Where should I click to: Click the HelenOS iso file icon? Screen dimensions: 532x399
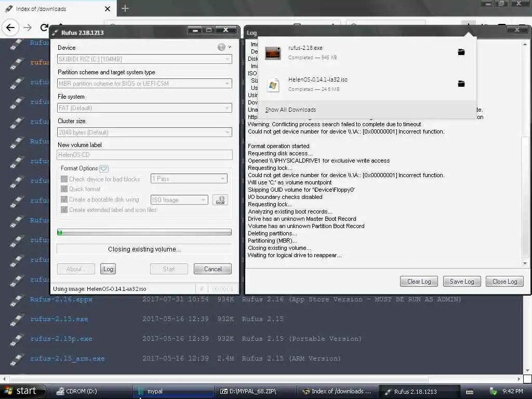(x=273, y=85)
